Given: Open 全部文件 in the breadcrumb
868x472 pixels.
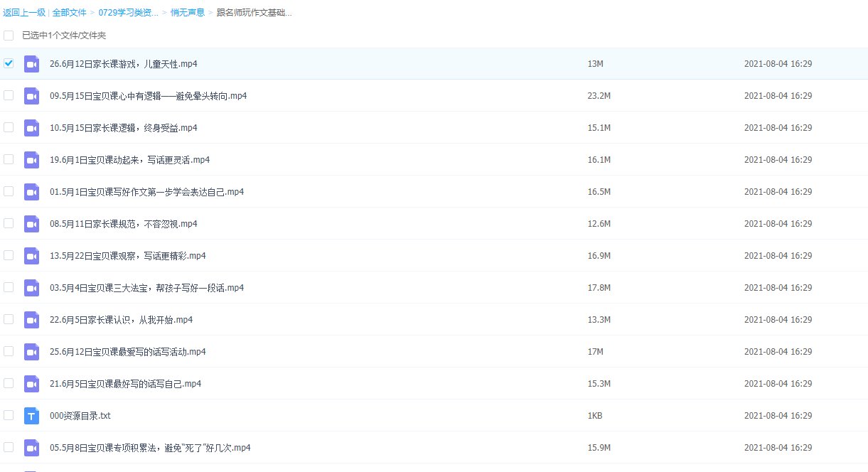Looking at the screenshot, I should tap(69, 13).
